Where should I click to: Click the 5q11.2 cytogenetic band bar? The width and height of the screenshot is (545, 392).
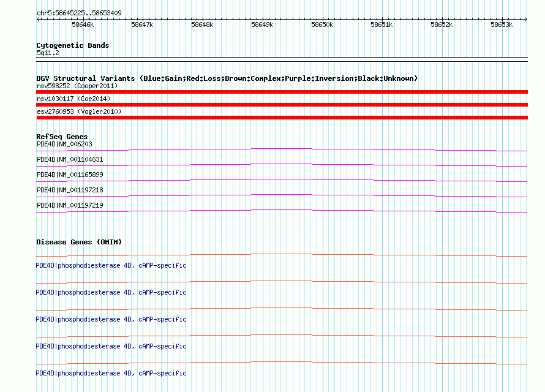[282, 59]
